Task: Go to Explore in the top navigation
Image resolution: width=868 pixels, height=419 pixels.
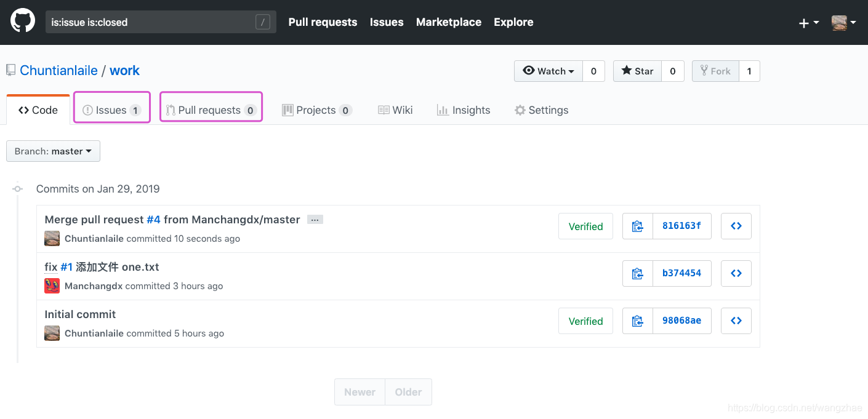Action: point(513,22)
